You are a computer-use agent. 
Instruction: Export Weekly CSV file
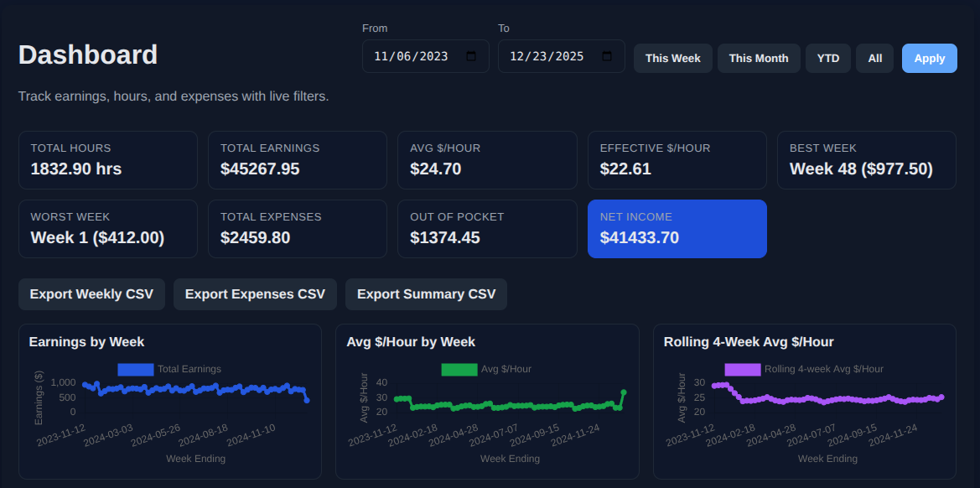tap(91, 294)
